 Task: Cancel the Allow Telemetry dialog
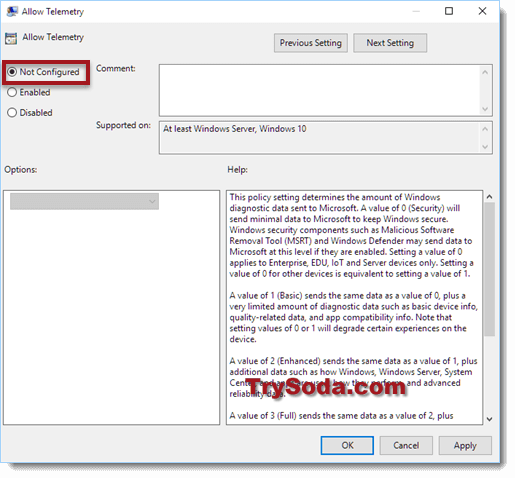tap(406, 445)
